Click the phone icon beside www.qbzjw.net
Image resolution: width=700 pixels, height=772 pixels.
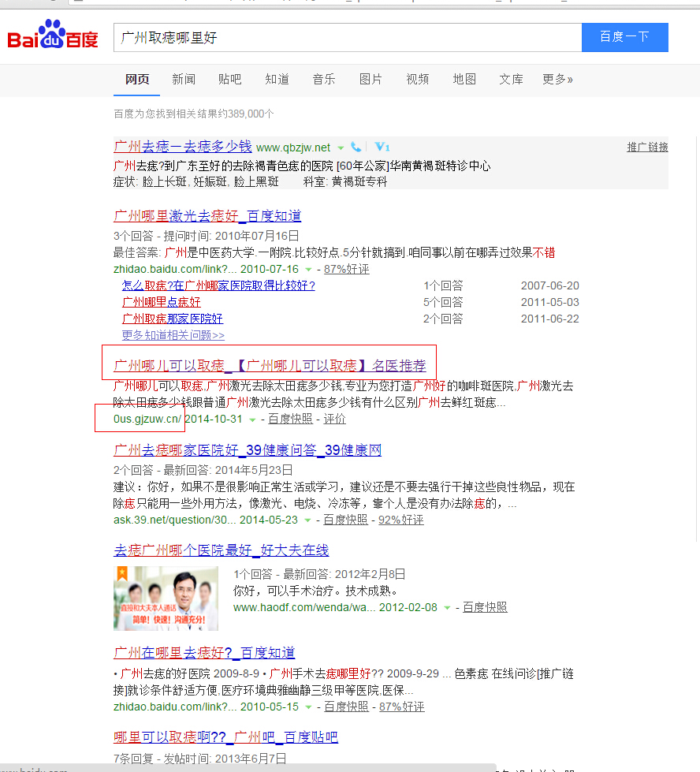(x=356, y=147)
